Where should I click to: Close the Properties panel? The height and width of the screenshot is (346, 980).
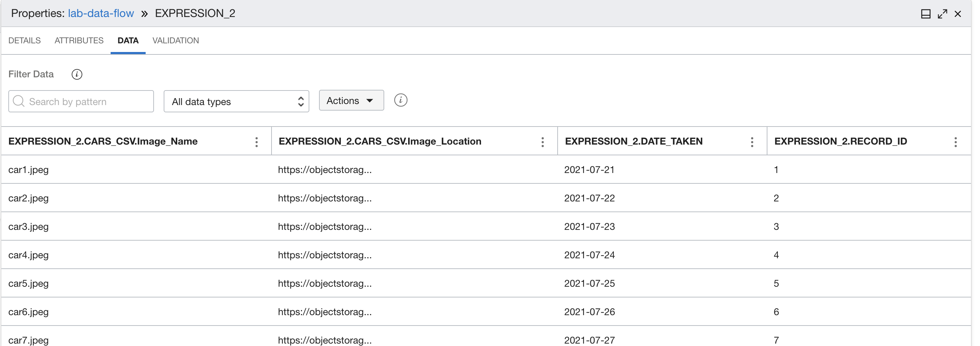click(x=957, y=14)
